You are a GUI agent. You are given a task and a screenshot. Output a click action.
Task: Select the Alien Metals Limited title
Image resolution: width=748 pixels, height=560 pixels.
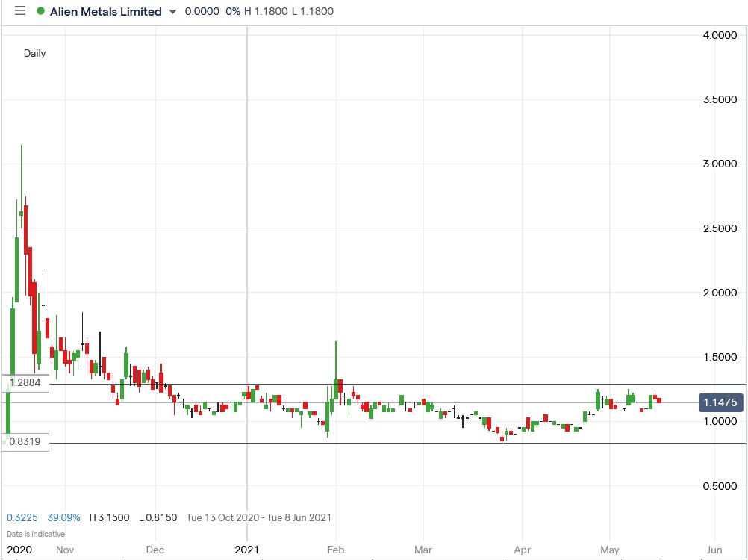click(x=105, y=11)
